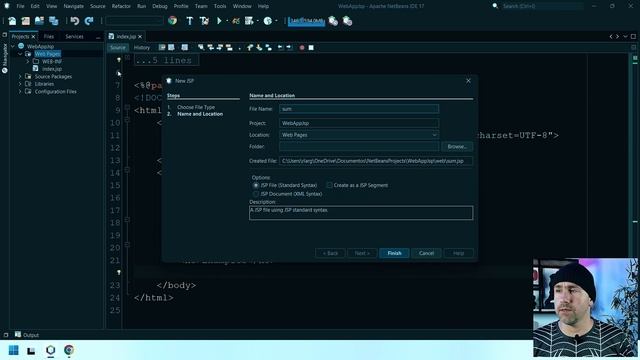640x360 pixels.
Task: Click the Output window icon at the bottom
Action: 18,335
